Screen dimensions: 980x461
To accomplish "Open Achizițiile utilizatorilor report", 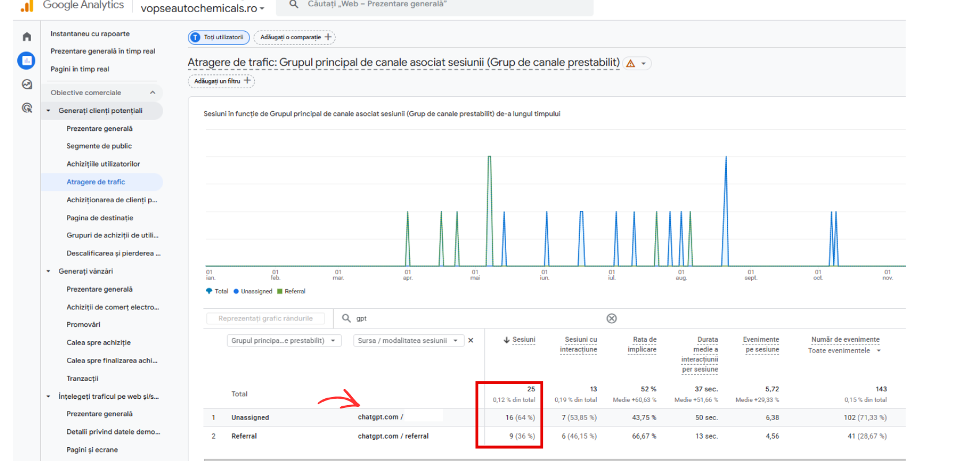I will 103,164.
